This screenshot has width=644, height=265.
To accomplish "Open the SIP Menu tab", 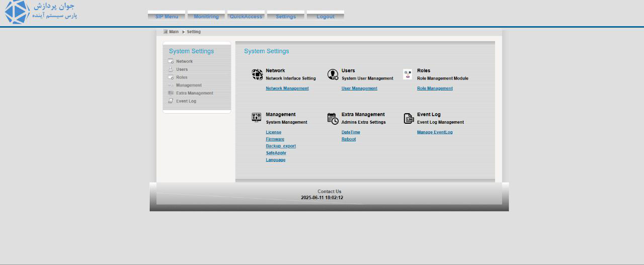I will 167,16.
